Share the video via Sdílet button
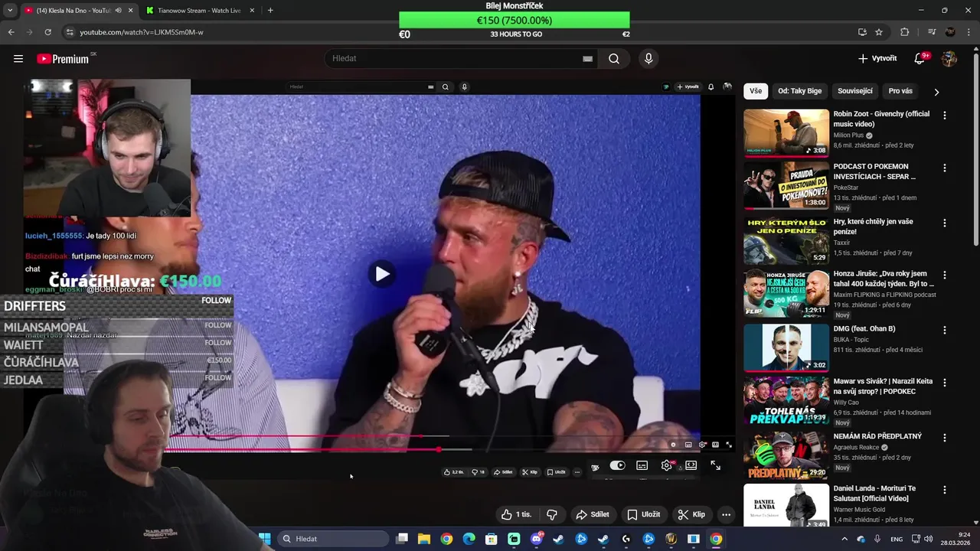Screen dimensions: 980x551 coord(593,514)
